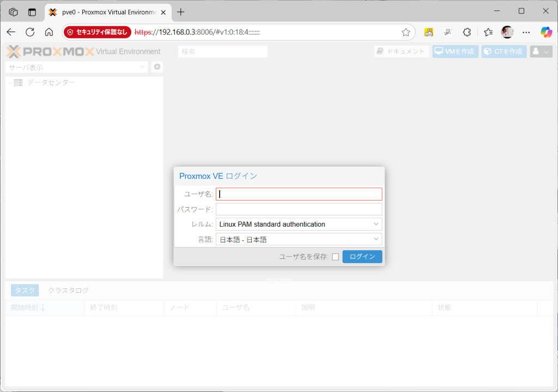Image resolution: width=558 pixels, height=392 pixels.
Task: Switch to the クラスタログ tab
Action: coord(68,290)
